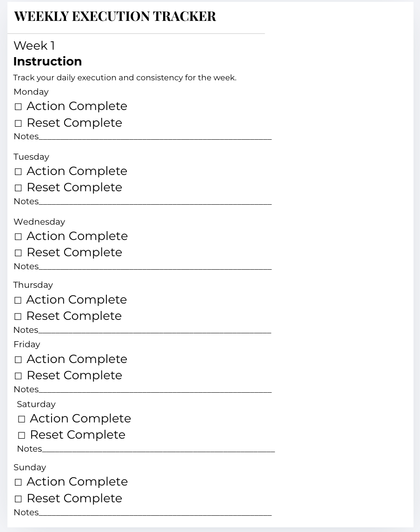Viewport: 420px width, 532px height.
Task: Tick Friday's Reset Complete checkbox
Action: pos(18,376)
